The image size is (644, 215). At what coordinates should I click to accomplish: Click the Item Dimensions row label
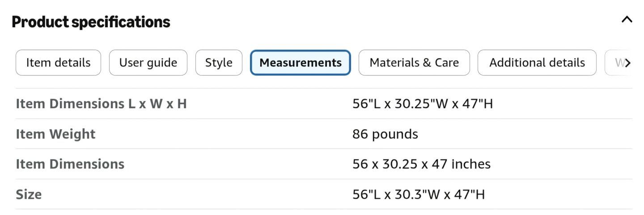pos(70,164)
